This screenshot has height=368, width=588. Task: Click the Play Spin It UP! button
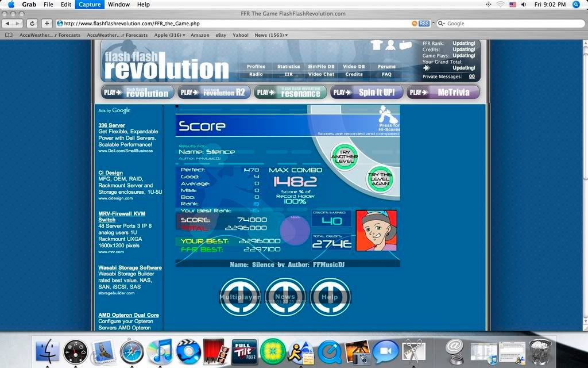pos(365,92)
